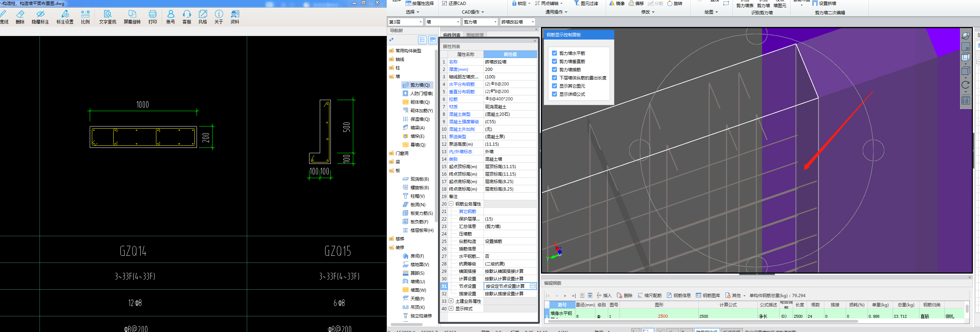Click 删除 (delete) in the rebar edit toolbar

click(625, 295)
